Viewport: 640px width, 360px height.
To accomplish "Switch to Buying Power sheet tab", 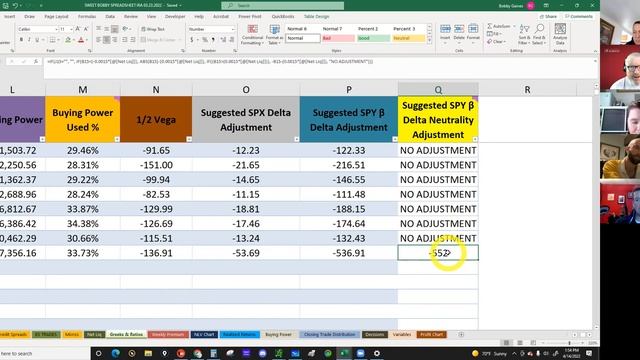I will tap(278, 334).
